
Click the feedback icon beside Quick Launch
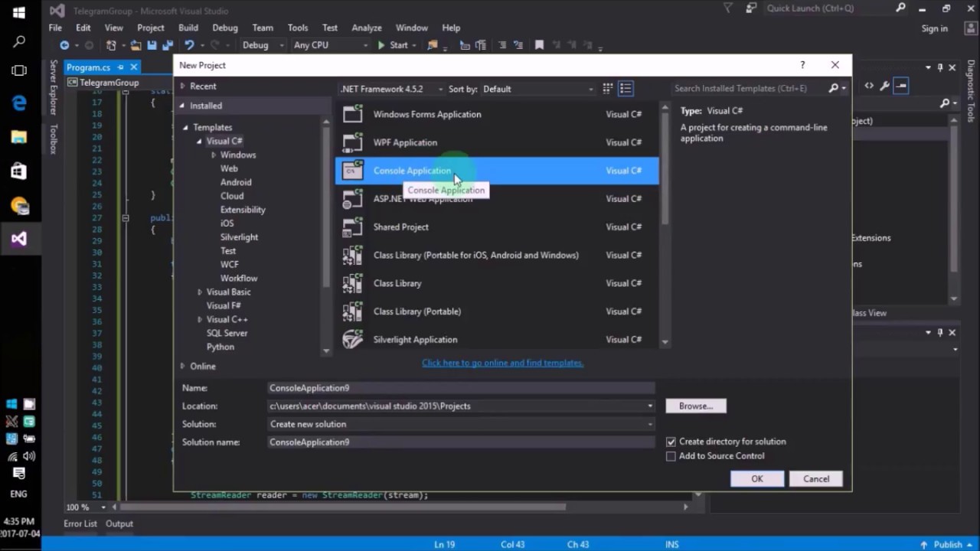[x=751, y=8]
